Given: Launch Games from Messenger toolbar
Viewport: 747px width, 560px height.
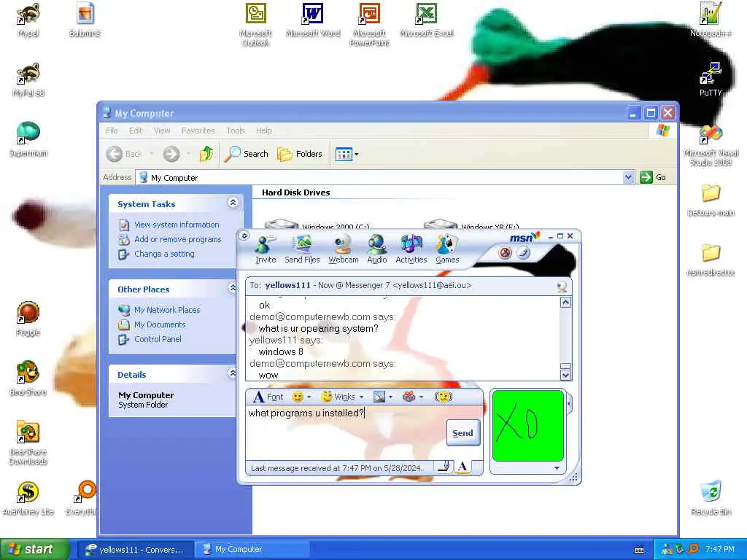Looking at the screenshot, I should (447, 249).
